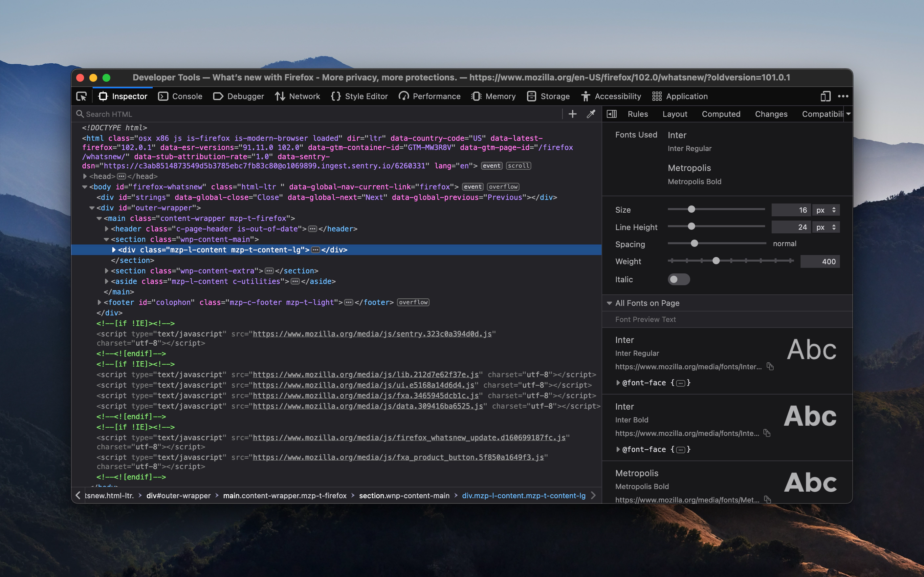Click the responsive design mode icon

tap(825, 96)
